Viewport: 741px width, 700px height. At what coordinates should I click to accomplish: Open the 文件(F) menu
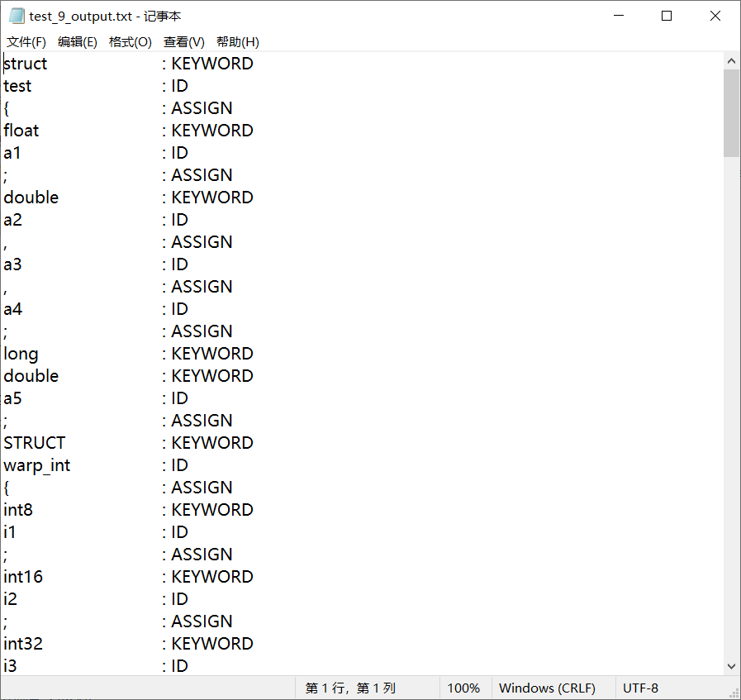tap(26, 42)
